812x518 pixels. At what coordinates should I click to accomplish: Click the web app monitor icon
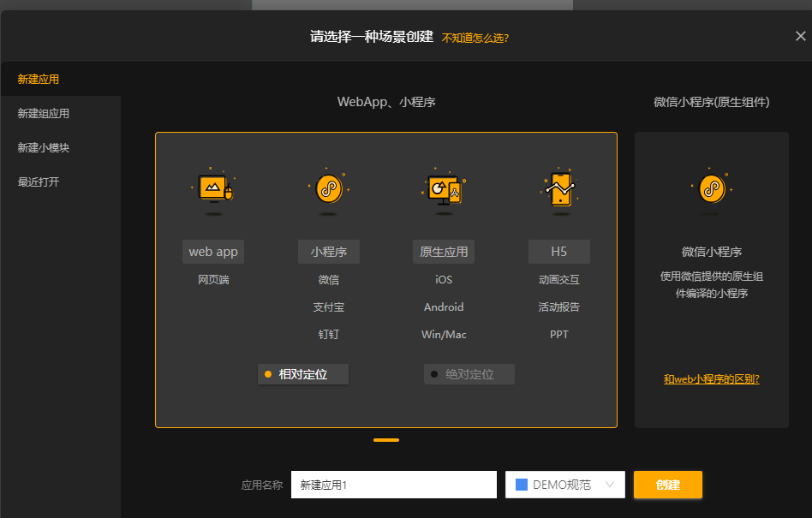click(212, 189)
